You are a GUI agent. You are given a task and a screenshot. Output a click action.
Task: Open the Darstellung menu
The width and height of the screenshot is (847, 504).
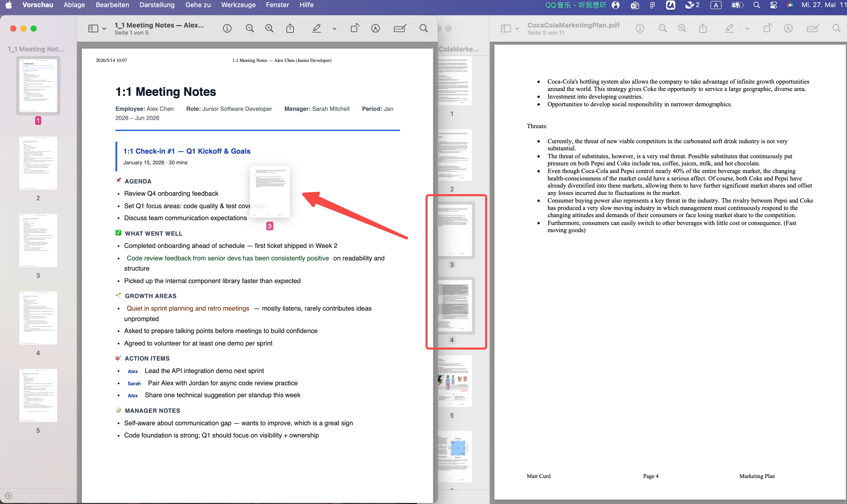(157, 5)
